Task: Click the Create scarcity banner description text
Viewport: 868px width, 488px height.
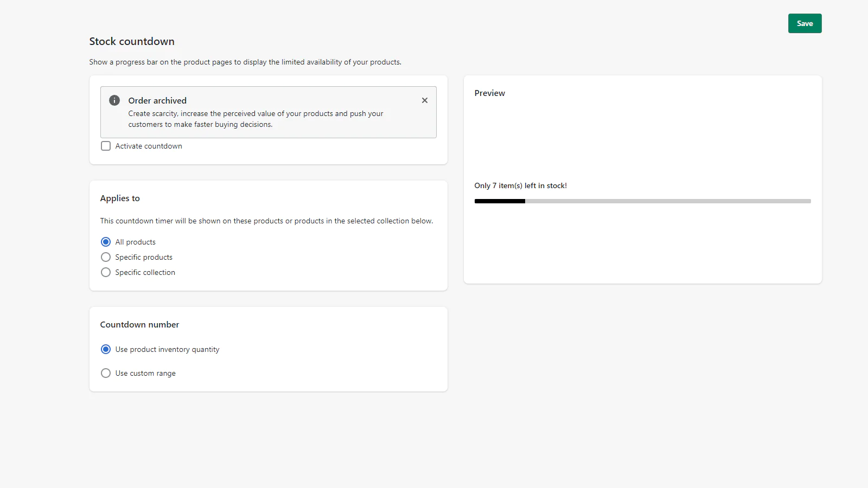Action: pos(255,119)
